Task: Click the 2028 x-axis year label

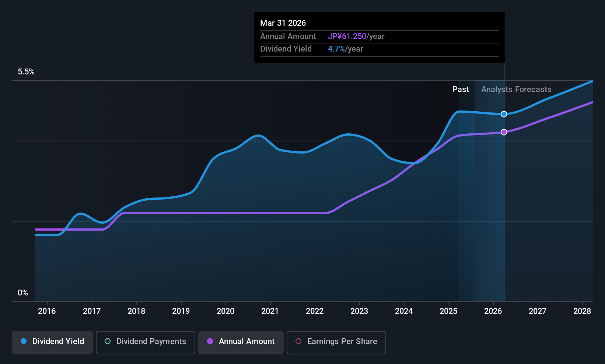Action: [x=582, y=311]
